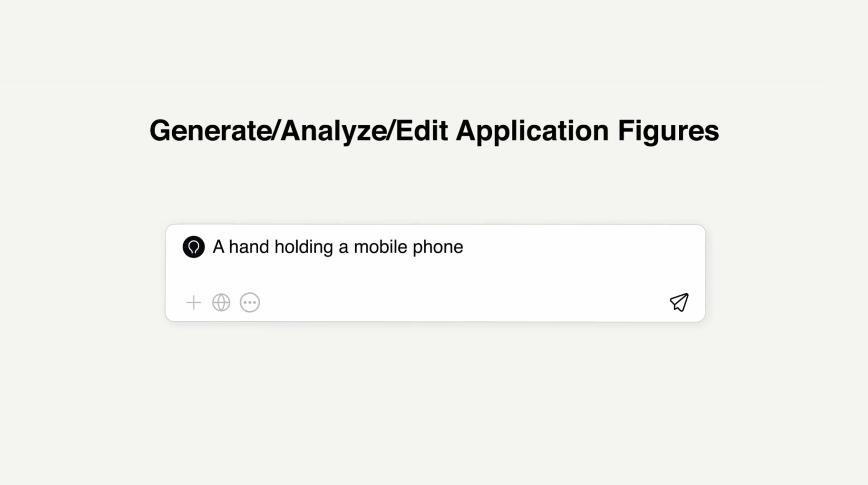Click the slash between "Analyze" and "Edit"
Viewport: 868px width, 485px height.
(391, 131)
